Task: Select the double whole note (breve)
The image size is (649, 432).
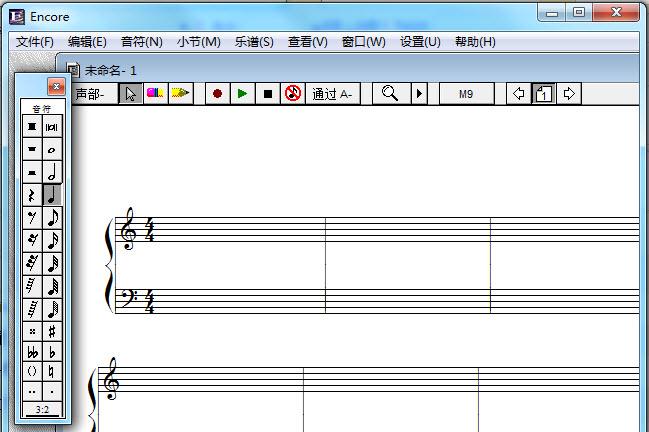Action: [x=52, y=127]
